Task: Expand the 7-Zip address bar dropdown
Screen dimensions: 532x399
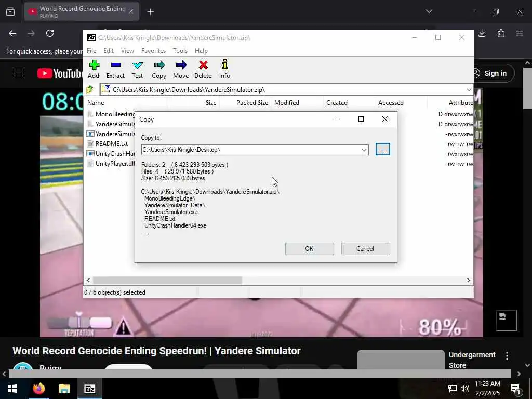Action: [x=469, y=89]
